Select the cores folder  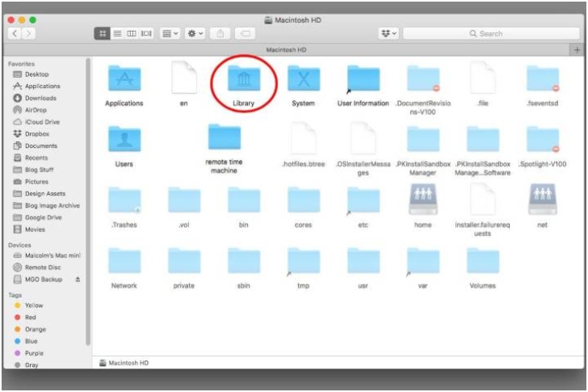(304, 200)
